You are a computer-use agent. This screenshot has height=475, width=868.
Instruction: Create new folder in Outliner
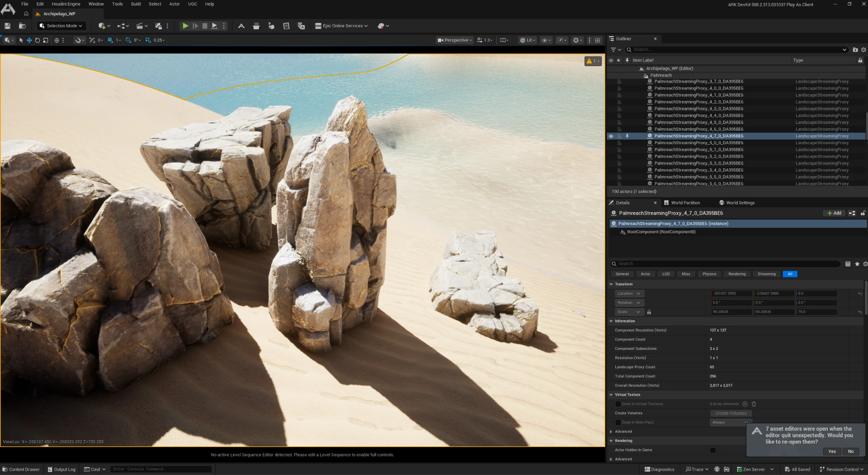pos(855,50)
